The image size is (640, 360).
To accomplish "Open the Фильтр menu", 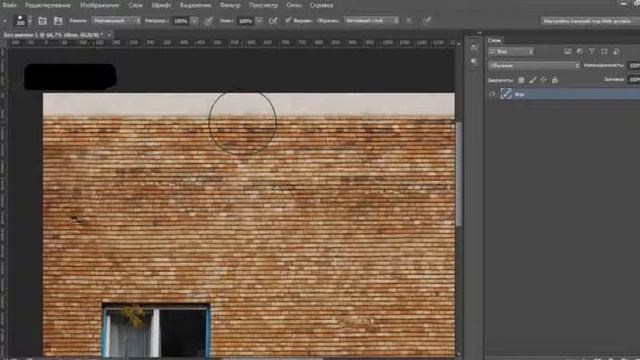I will click(230, 5).
